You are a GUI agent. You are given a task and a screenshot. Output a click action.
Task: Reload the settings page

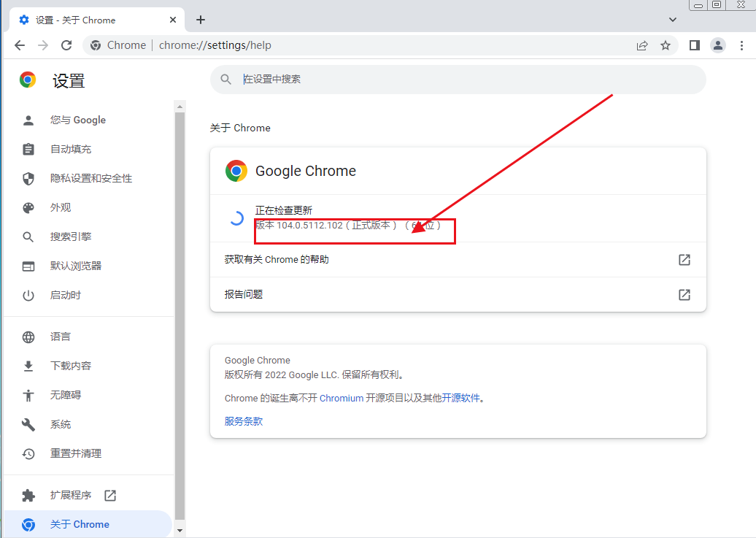(66, 45)
